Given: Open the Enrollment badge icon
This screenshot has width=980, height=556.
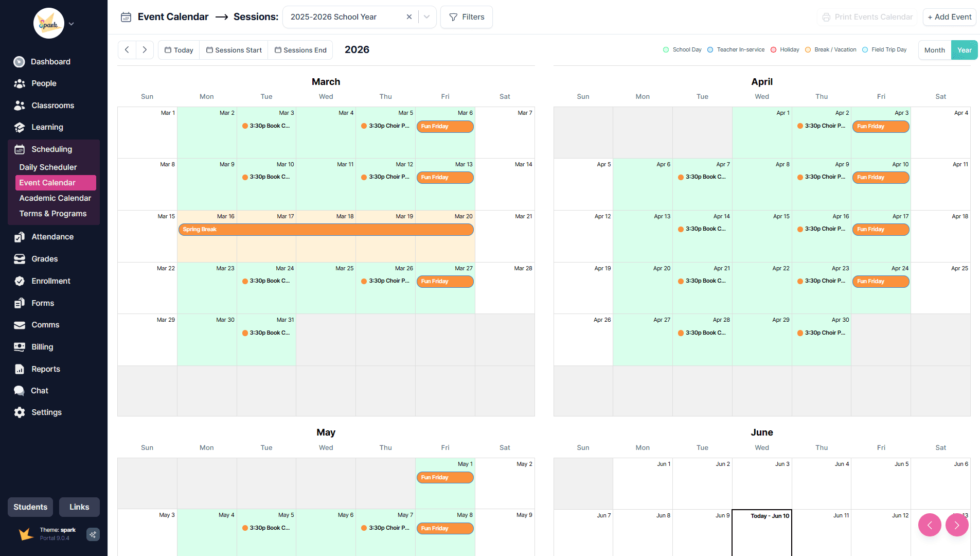Looking at the screenshot, I should point(20,281).
